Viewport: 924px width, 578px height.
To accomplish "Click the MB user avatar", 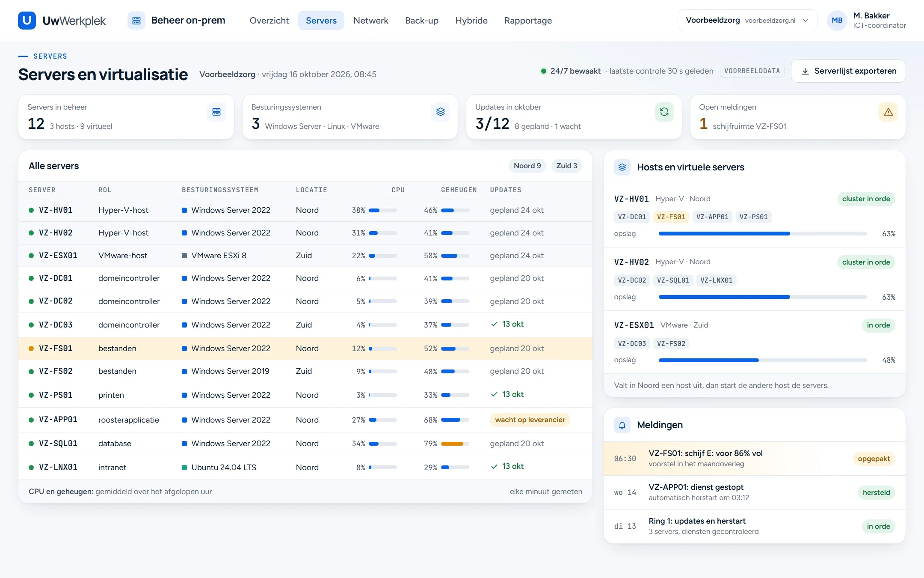I will pyautogui.click(x=837, y=20).
